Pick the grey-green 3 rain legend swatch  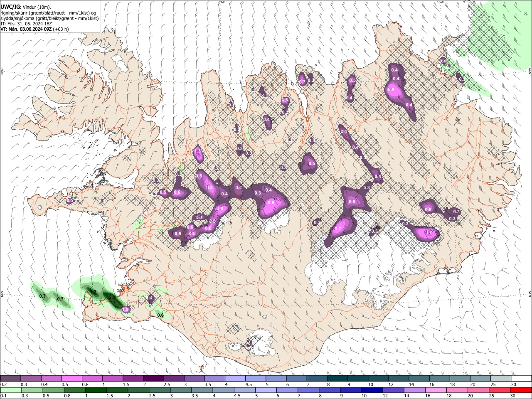click(x=180, y=390)
